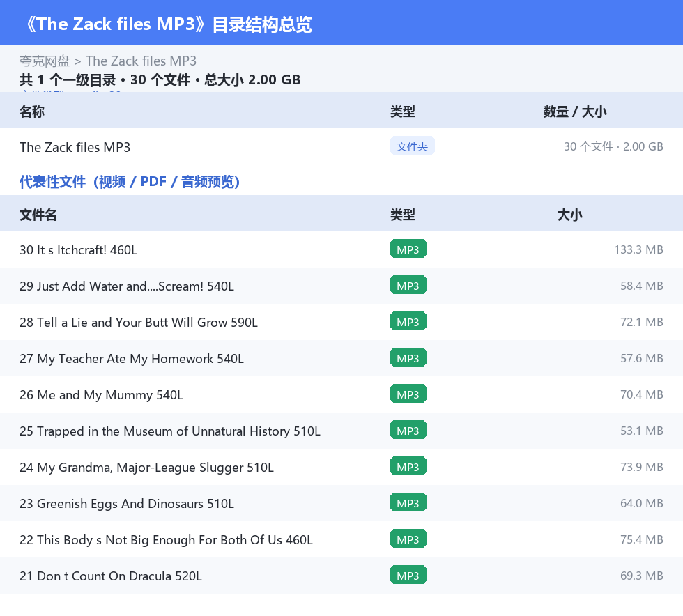The width and height of the screenshot is (683, 616).
Task: Click MP3 badge for Trapped in the Museum row
Action: click(408, 430)
